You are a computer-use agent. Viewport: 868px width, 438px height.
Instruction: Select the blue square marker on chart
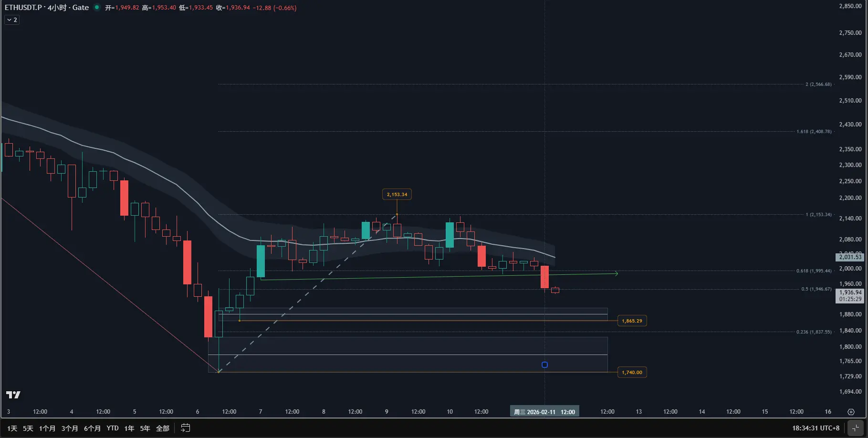544,365
